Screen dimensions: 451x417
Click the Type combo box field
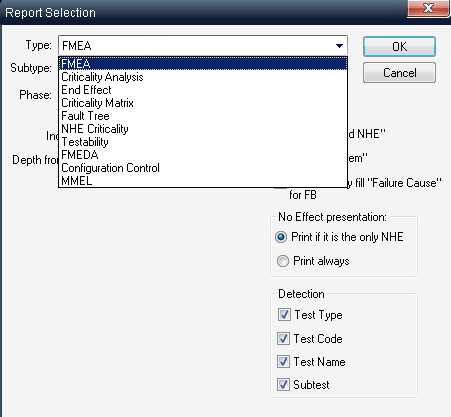(203, 46)
